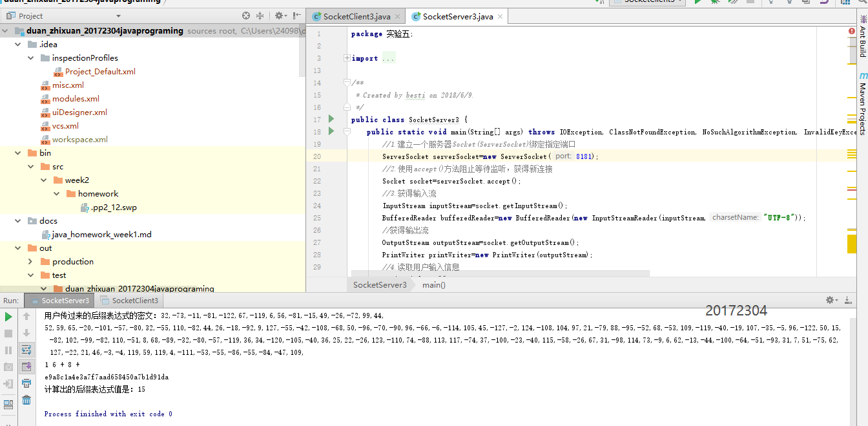
Task: Expand the test folder under out
Action: 30,275
